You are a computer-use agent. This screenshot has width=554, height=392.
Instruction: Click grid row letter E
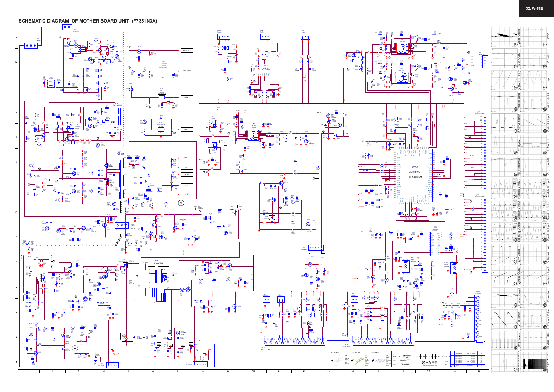(x=17, y=262)
